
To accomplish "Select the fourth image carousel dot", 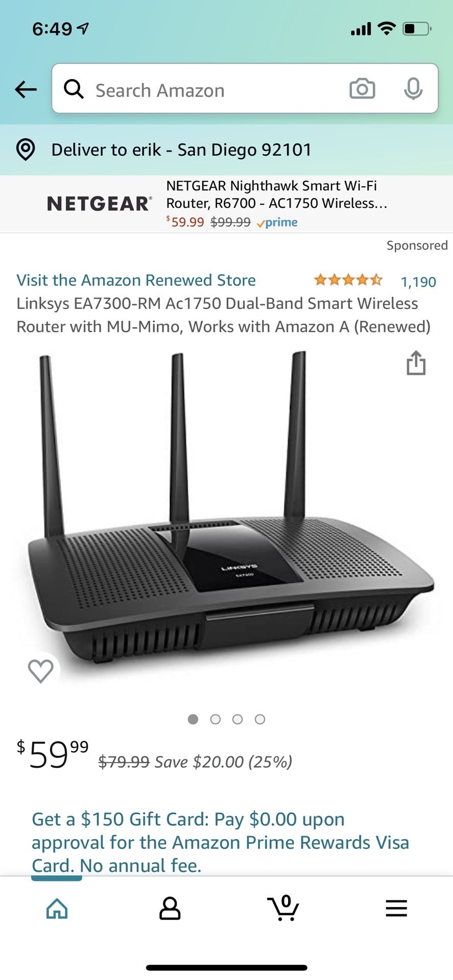I will (x=260, y=719).
